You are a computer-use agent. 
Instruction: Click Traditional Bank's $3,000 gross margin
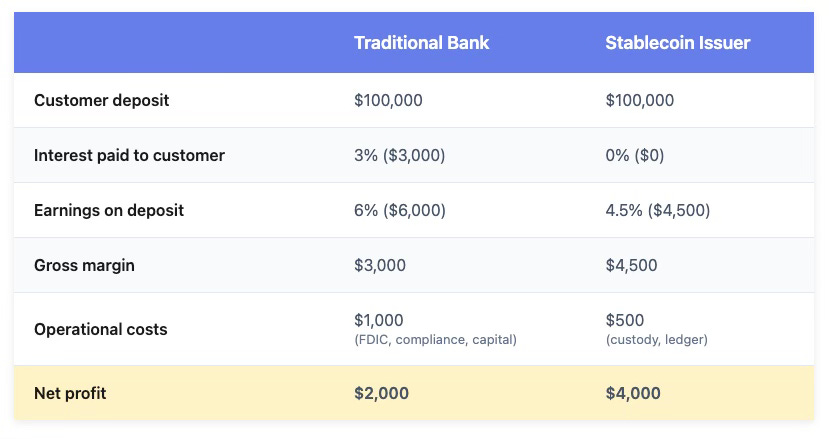click(380, 265)
